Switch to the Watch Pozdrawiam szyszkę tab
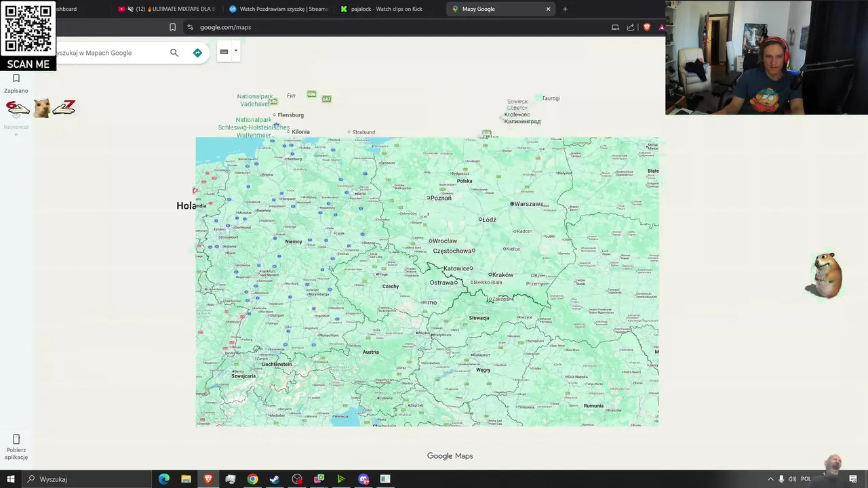This screenshot has height=488, width=868. point(279,9)
